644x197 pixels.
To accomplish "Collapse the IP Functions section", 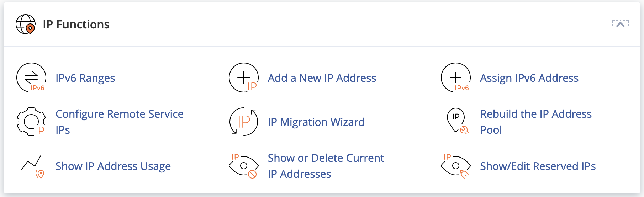I will [x=620, y=24].
